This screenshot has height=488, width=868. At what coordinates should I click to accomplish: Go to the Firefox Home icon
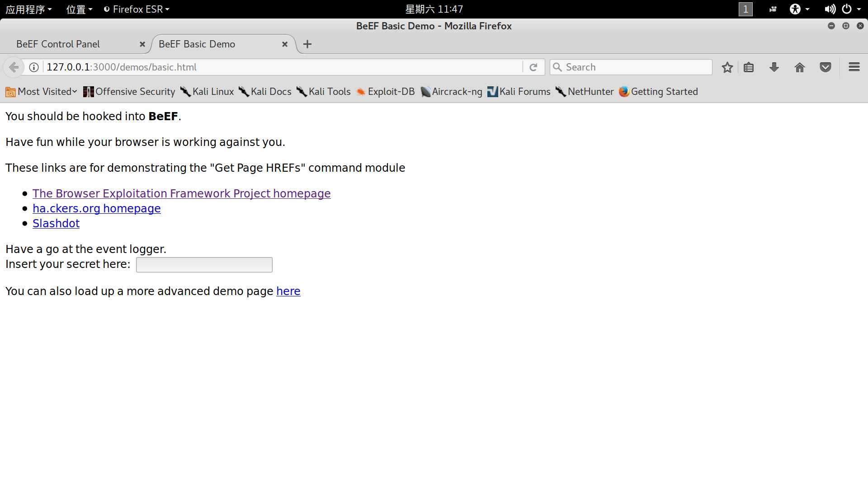[x=800, y=67]
